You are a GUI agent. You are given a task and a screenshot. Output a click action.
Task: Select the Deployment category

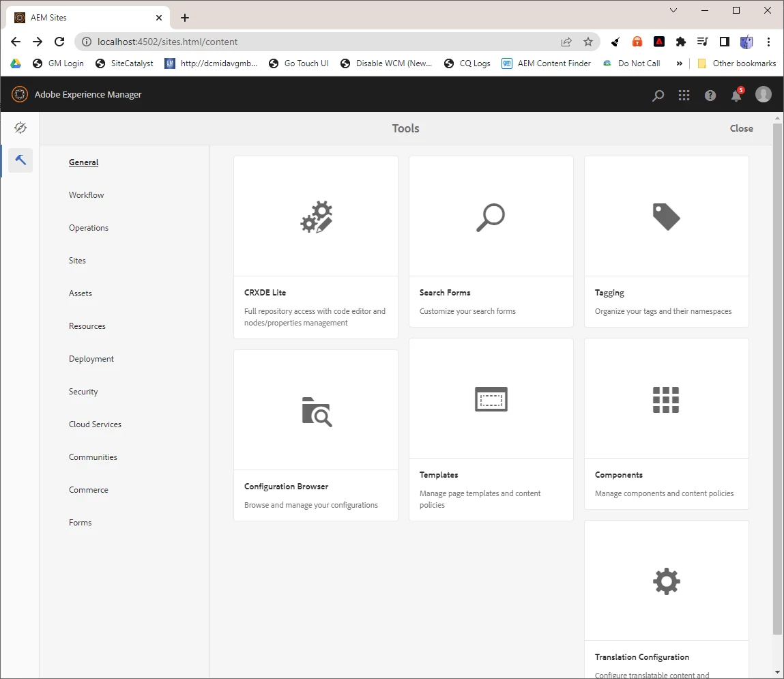click(91, 358)
